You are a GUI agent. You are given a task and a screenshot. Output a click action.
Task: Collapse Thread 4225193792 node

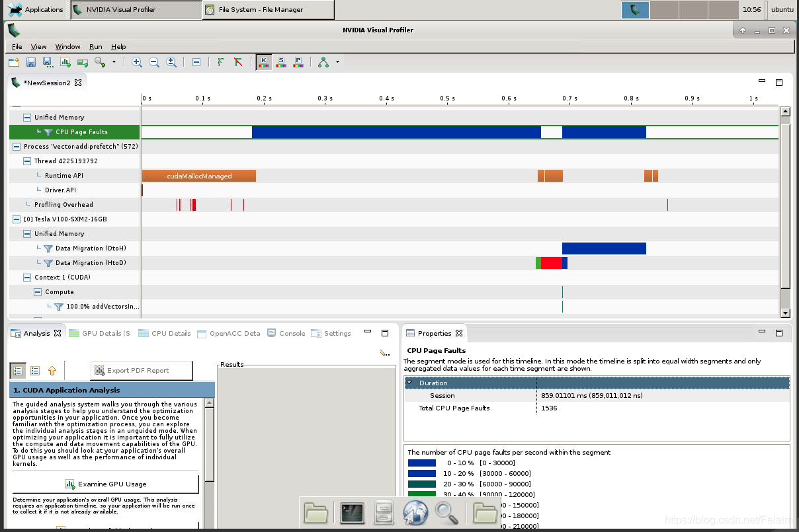pos(27,161)
